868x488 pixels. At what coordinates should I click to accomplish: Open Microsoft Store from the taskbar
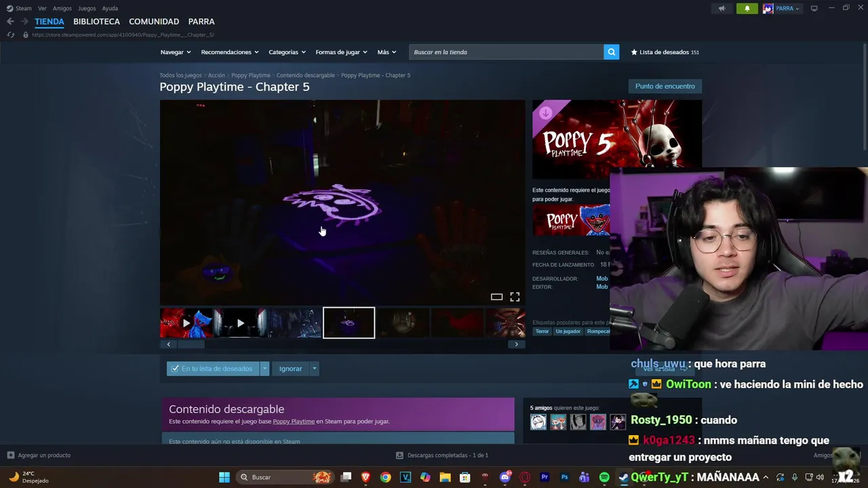tap(465, 477)
